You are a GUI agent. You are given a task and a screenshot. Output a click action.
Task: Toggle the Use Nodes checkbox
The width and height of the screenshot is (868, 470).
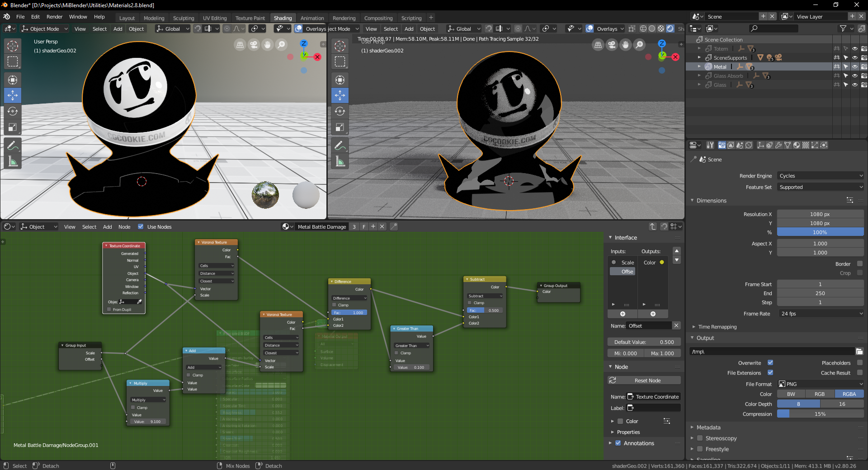coord(141,226)
